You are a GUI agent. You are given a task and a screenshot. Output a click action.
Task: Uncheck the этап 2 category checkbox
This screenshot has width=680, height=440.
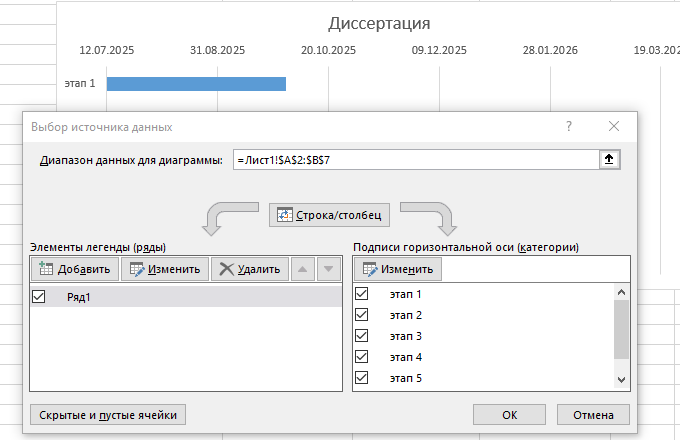(362, 315)
